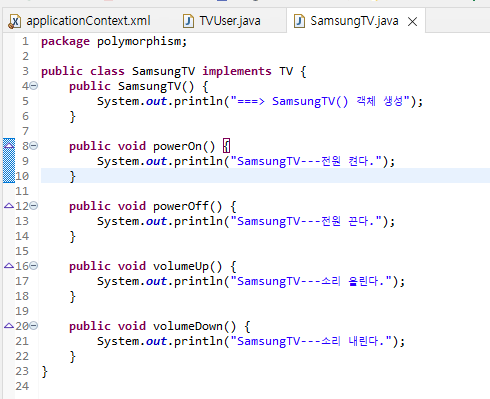Click the implements marker beside line 12
Screen dimensions: 490x399
(x=9, y=205)
